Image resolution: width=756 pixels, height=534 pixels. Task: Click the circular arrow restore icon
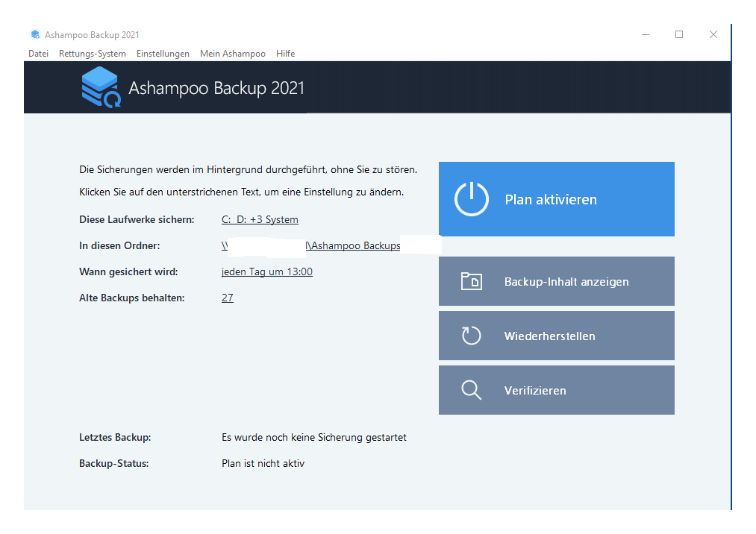click(x=471, y=336)
